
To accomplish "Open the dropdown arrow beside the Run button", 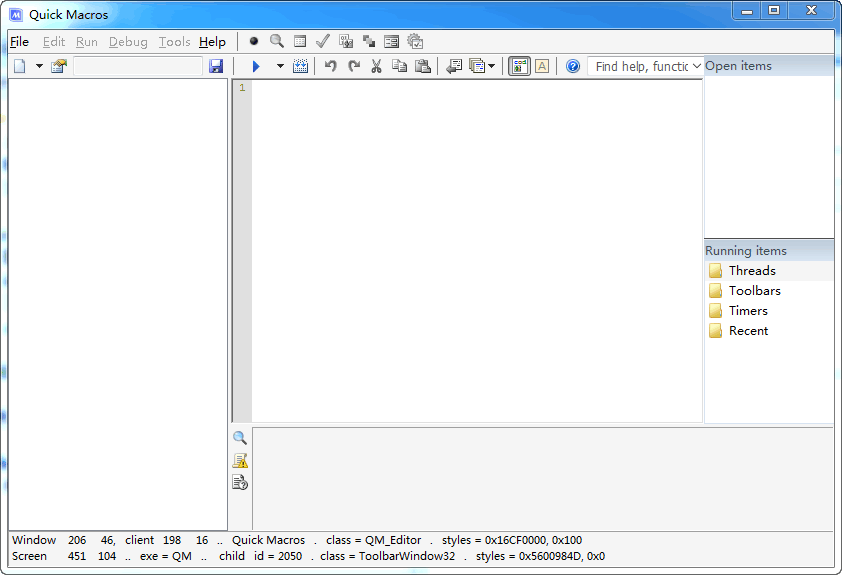I will [280, 66].
